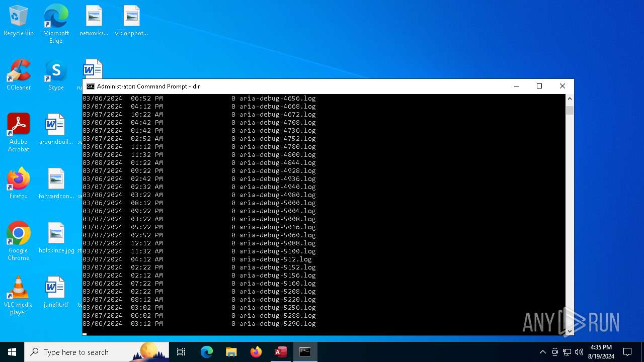644x362 pixels.
Task: Click the console scrollbar down arrow
Action: point(570,331)
